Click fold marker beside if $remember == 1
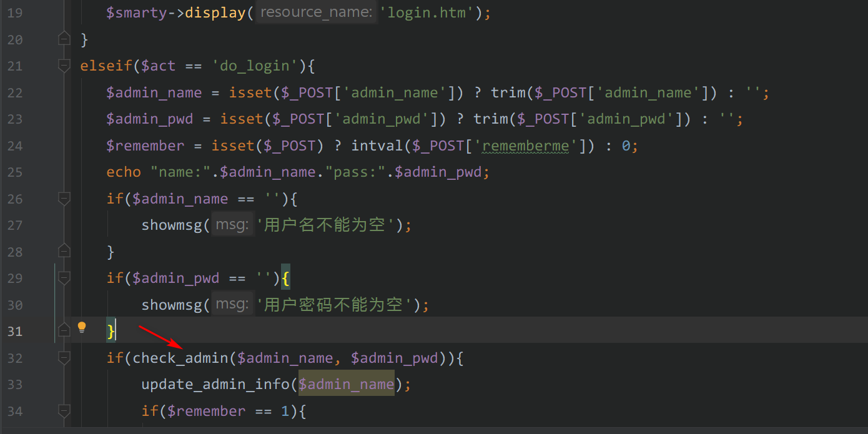 tap(64, 411)
